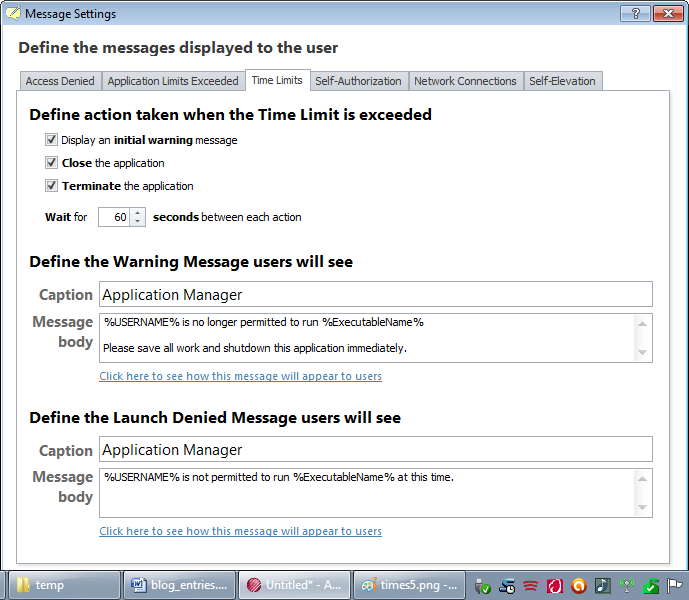Screen dimensions: 689x600
Task: Open times5.png taskbar window
Action: click(x=409, y=585)
